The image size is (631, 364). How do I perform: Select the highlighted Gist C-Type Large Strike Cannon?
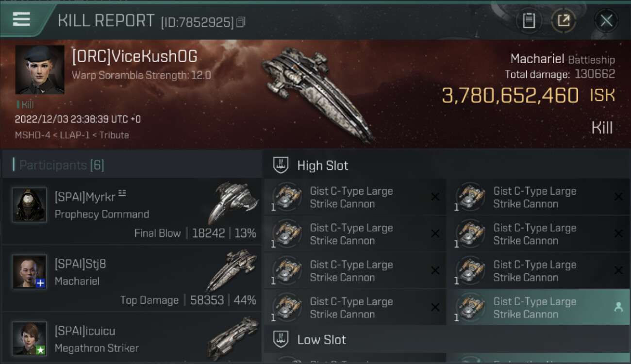point(538,308)
